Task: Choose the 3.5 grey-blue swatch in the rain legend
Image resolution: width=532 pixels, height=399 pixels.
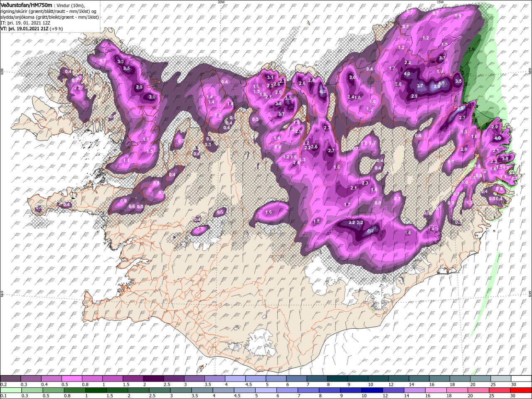Action: (x=203, y=390)
